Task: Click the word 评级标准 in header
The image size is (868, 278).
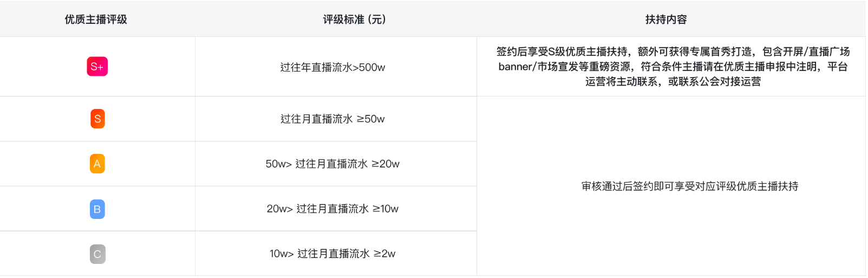Action: pyautogui.click(x=343, y=20)
